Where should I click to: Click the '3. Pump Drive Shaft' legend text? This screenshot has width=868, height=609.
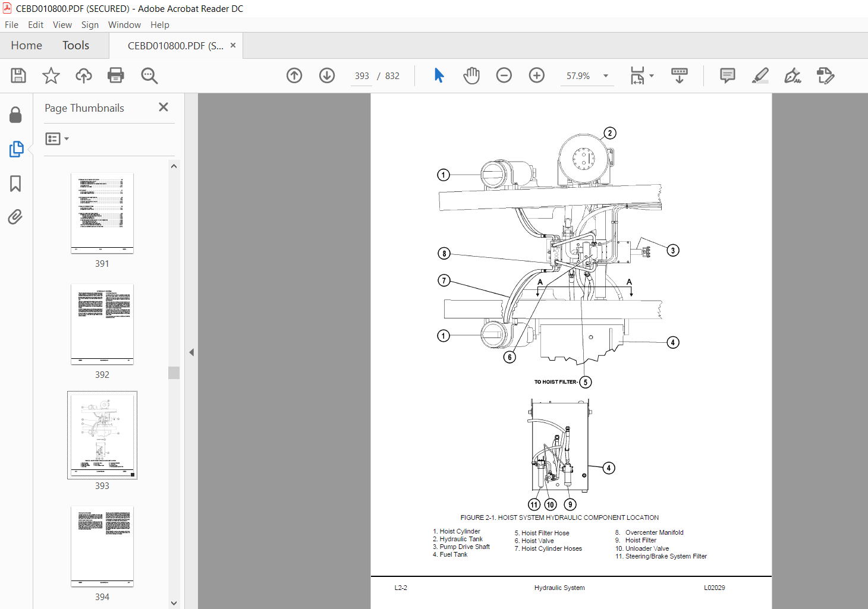tap(461, 547)
